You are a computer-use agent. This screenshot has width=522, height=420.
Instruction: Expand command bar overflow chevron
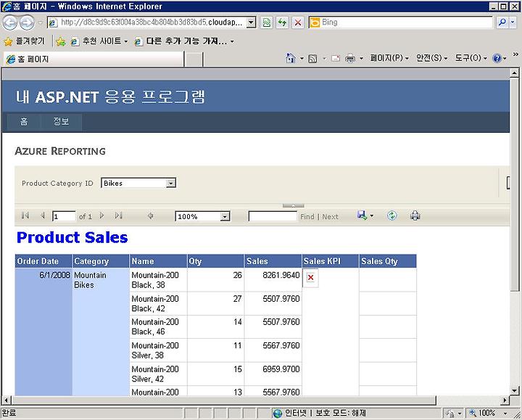[x=515, y=54]
